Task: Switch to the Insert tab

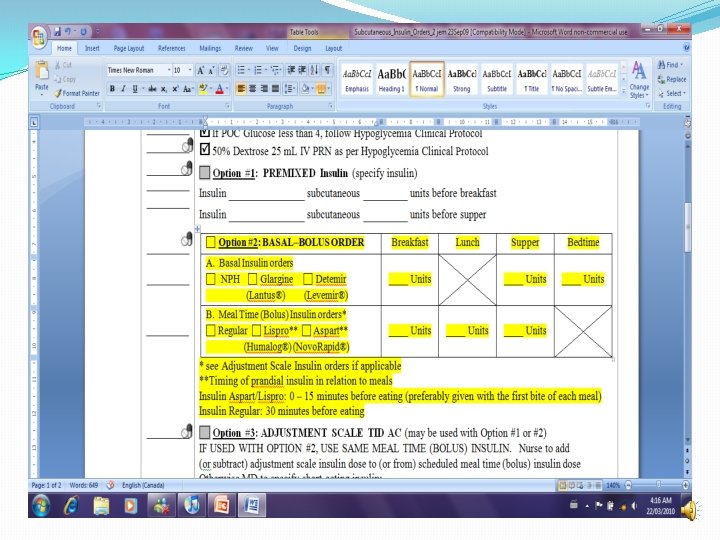Action: click(92, 48)
